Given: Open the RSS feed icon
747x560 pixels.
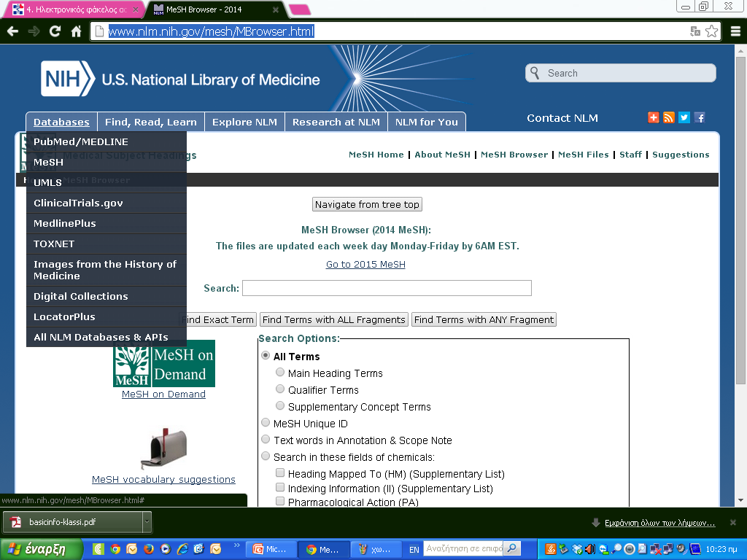Looking at the screenshot, I should [x=668, y=117].
